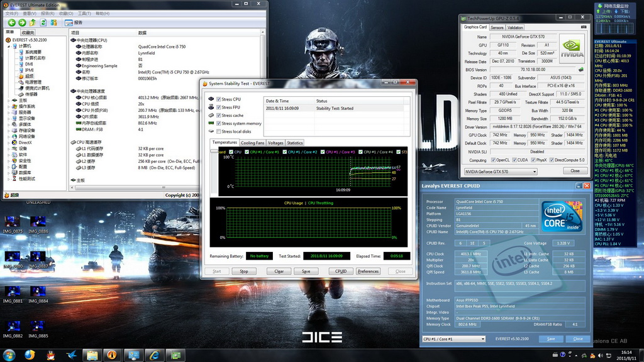Screen dimensions: 644x362
Task: Toggle CUDA checkbox in GPU-Z
Action: click(x=514, y=160)
